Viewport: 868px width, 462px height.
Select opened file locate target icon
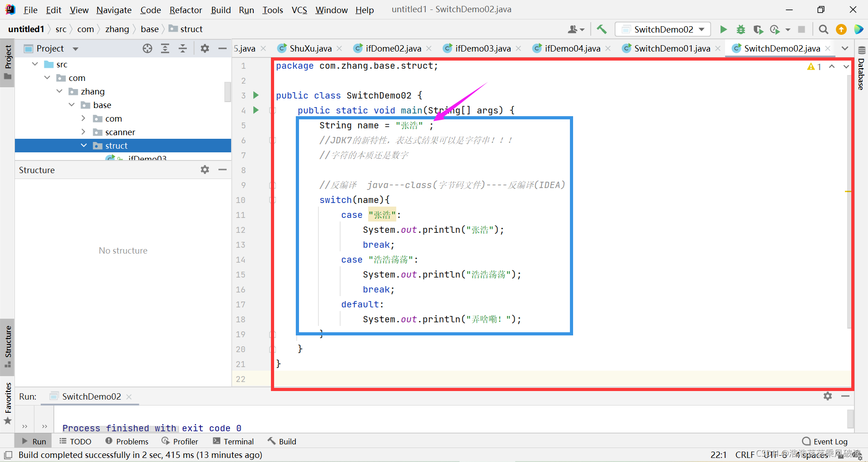[x=147, y=48]
